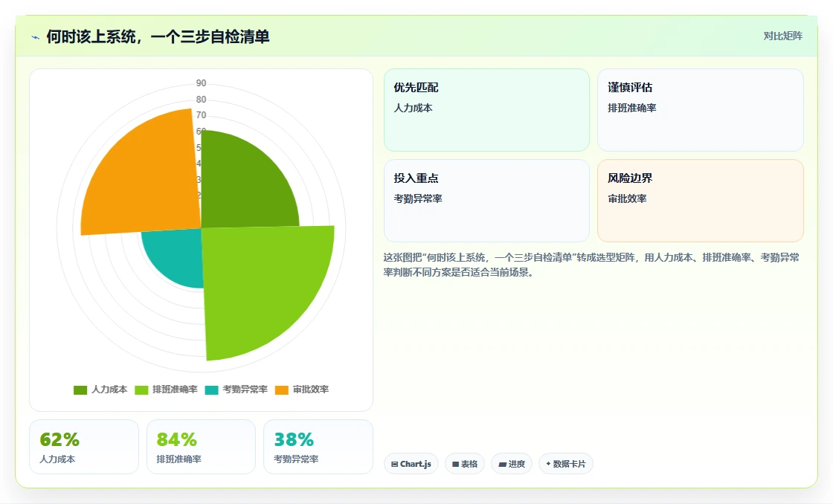
Task: Click the title 何时该上系统，一个三步自检清单
Action: pyautogui.click(x=158, y=36)
